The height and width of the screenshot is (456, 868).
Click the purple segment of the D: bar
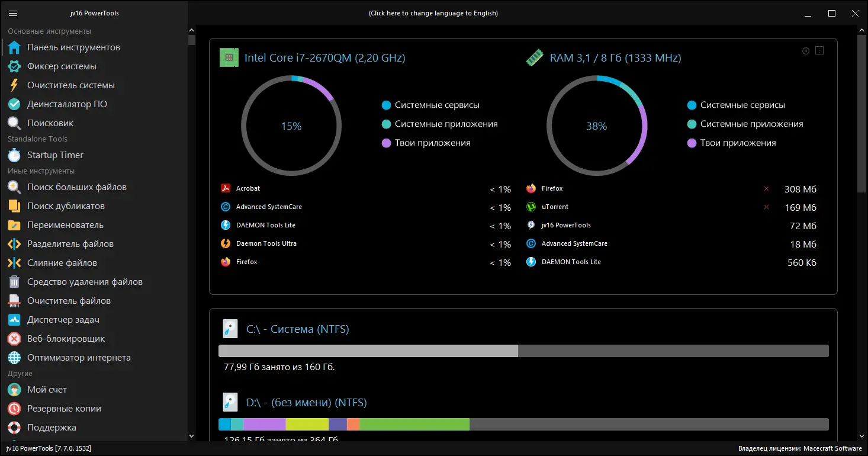tap(265, 424)
